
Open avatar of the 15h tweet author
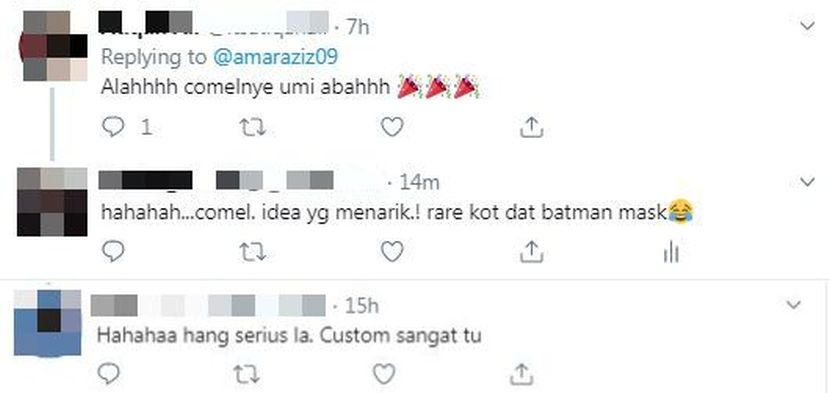[47, 323]
